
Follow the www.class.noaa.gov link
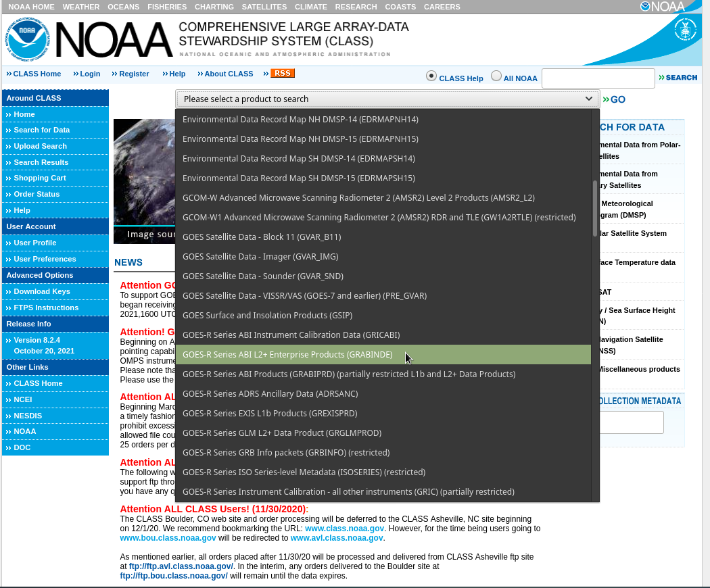345,529
